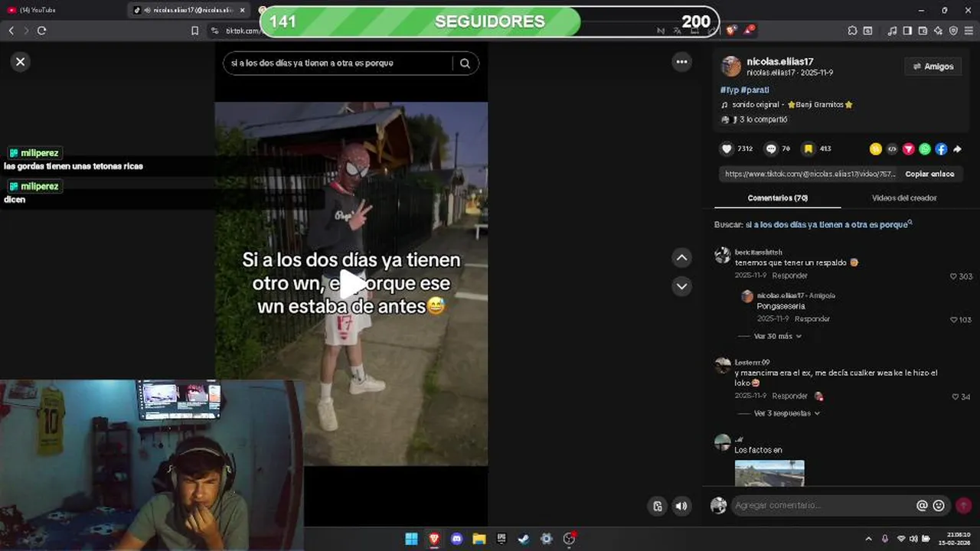Screen dimensions: 980x551
Task: Mute the video with speaker icon
Action: pyautogui.click(x=681, y=506)
